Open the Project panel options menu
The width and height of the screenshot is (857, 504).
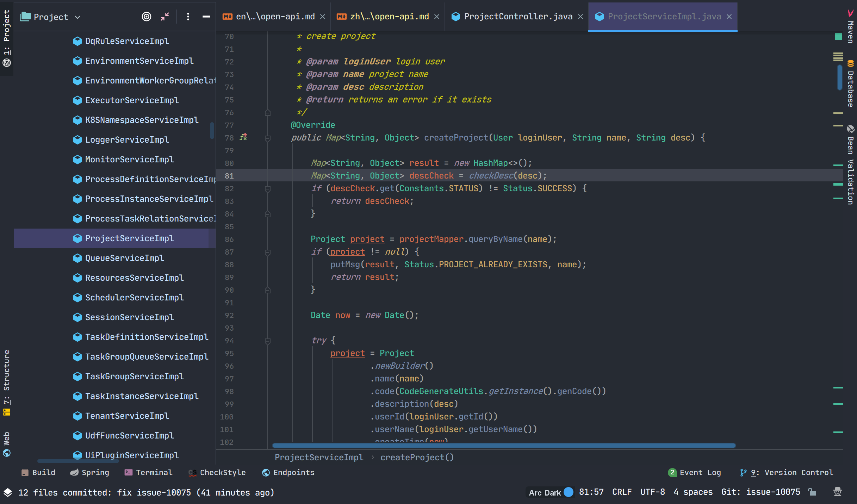tap(188, 16)
